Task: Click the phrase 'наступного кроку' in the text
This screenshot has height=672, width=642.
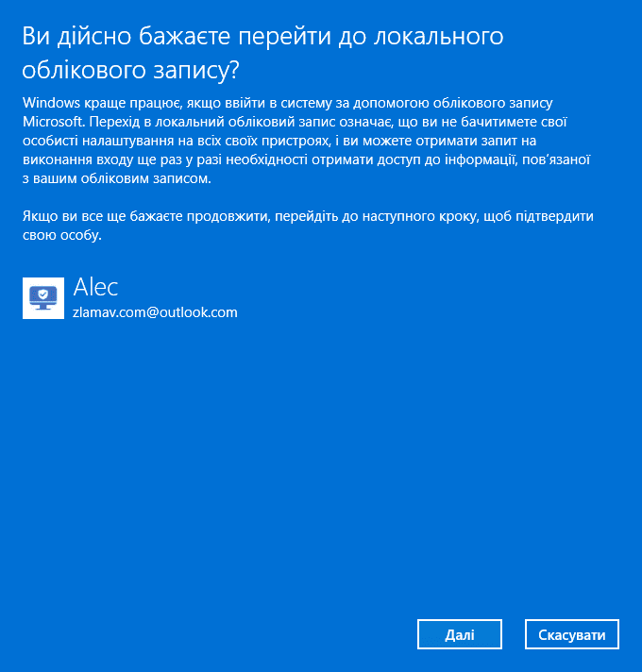Action: pos(419,216)
